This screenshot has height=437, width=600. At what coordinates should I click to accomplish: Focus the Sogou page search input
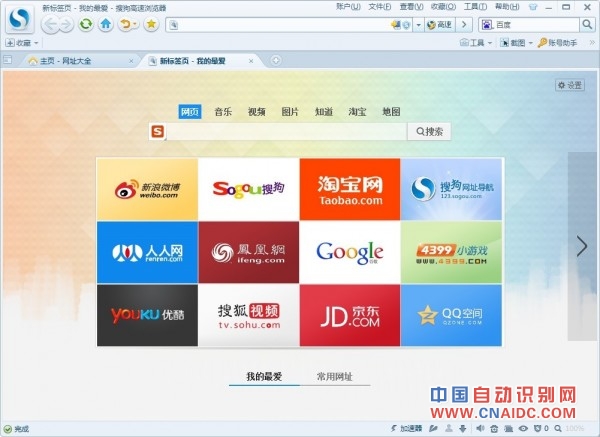click(x=287, y=131)
